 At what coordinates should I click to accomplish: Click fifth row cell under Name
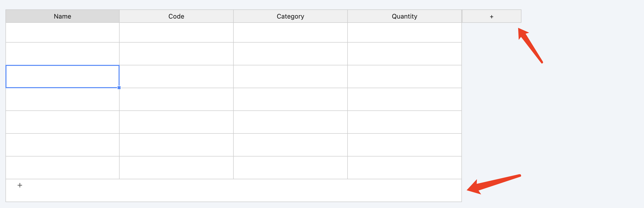(63, 122)
